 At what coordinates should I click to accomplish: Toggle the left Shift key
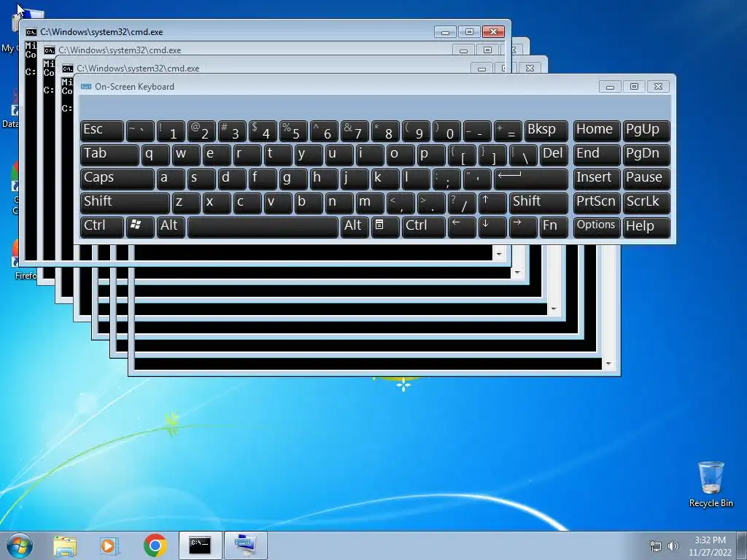coord(125,203)
